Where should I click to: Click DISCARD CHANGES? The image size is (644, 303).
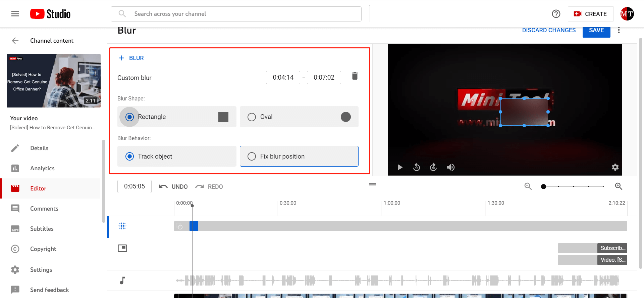(549, 30)
